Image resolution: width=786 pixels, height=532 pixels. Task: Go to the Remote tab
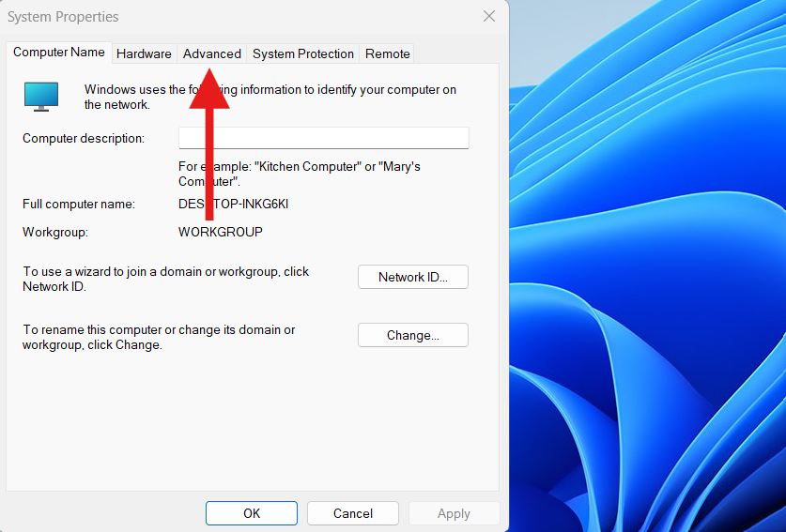click(x=387, y=53)
